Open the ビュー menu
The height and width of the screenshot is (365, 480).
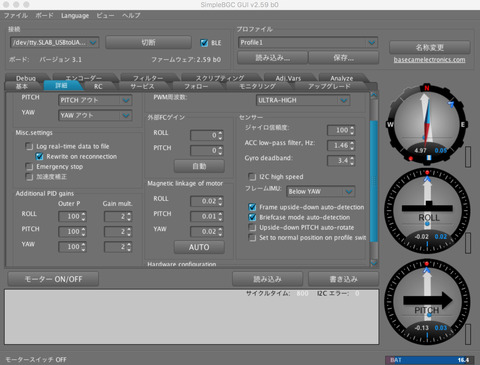[105, 16]
